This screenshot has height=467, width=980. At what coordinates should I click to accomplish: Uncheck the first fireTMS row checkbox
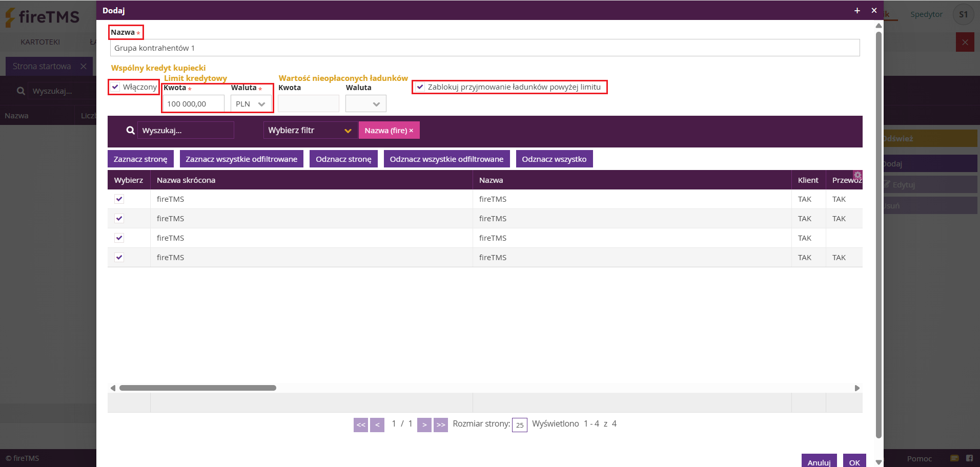click(119, 199)
